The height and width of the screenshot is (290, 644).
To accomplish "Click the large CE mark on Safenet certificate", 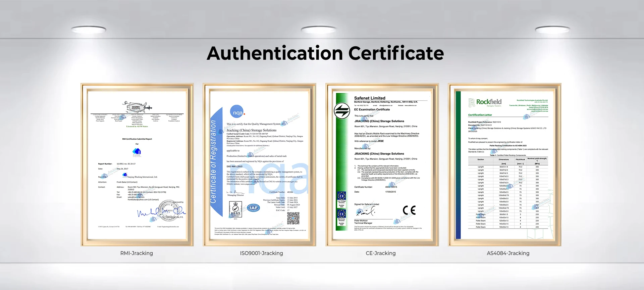I will (409, 210).
